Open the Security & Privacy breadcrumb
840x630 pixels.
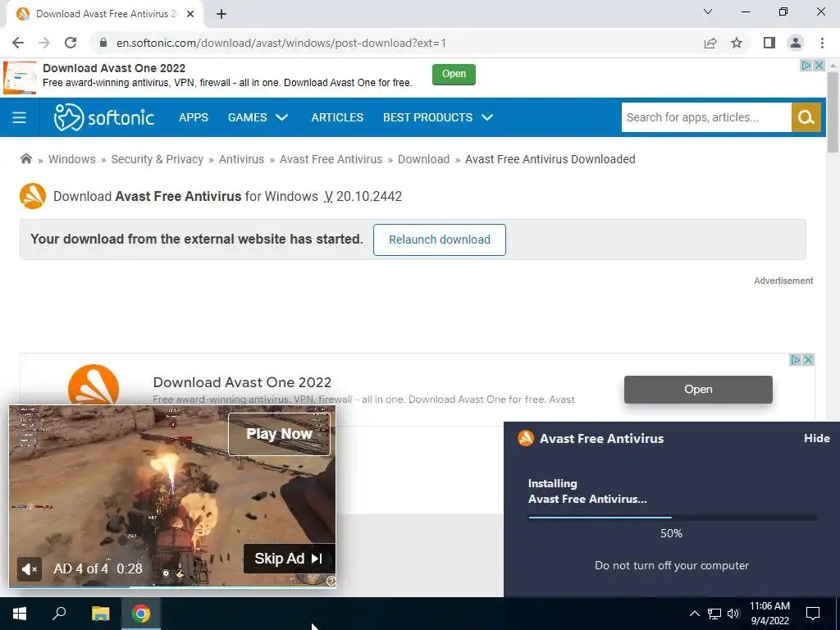pos(157,159)
